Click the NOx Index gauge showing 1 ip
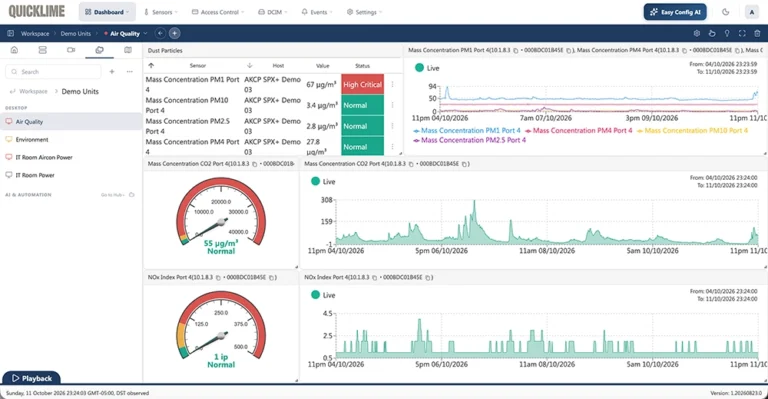The height and width of the screenshot is (399, 768). [221, 329]
